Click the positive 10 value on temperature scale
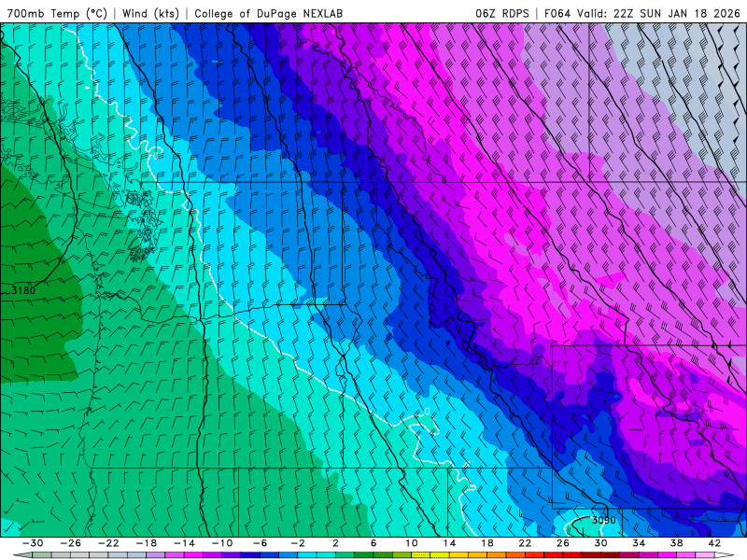Image resolution: width=747 pixels, height=560 pixels. pyautogui.click(x=412, y=543)
